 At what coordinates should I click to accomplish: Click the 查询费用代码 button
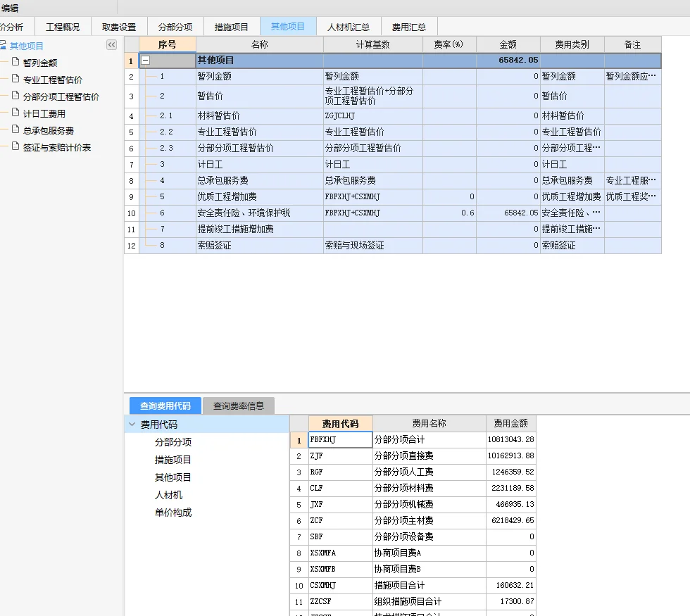point(165,406)
